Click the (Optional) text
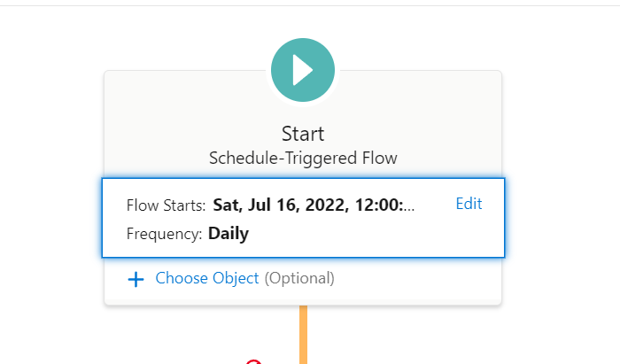Viewport: 620px width, 364px height. pyautogui.click(x=300, y=278)
